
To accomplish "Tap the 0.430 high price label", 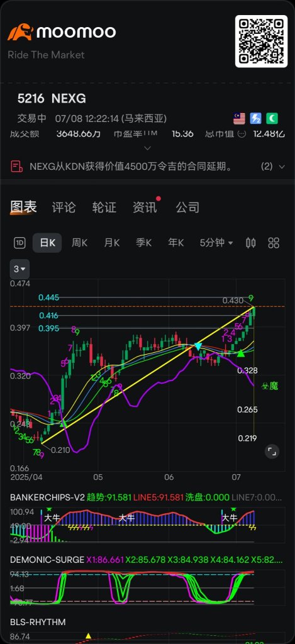I will tap(233, 301).
